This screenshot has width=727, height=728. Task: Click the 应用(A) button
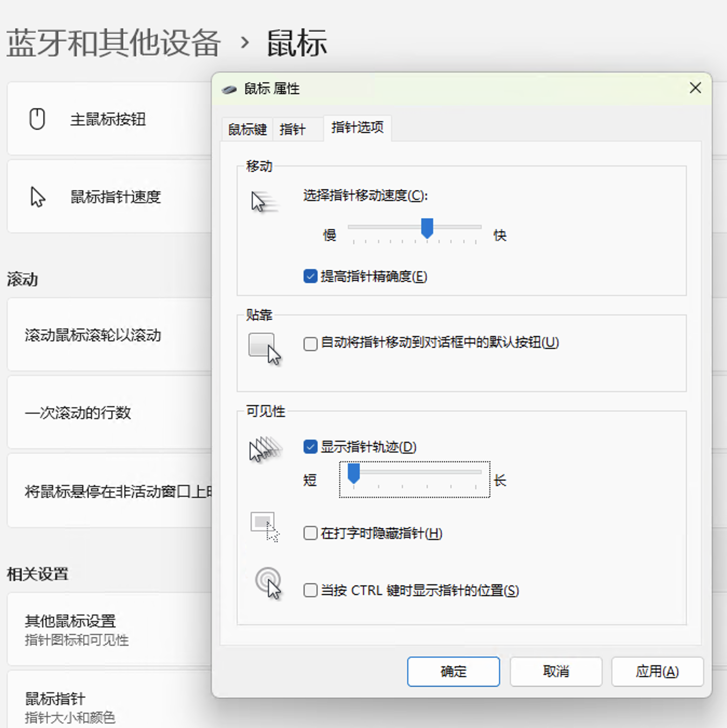(657, 671)
